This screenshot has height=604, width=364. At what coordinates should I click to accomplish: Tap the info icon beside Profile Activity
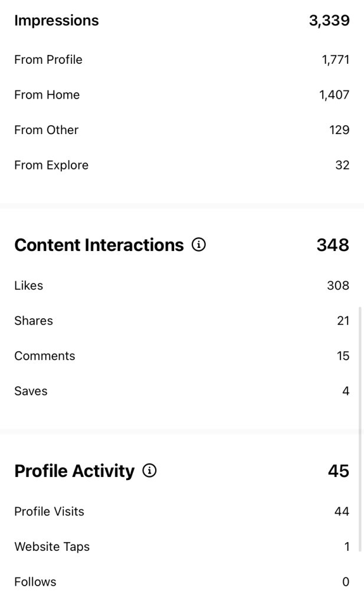click(150, 471)
